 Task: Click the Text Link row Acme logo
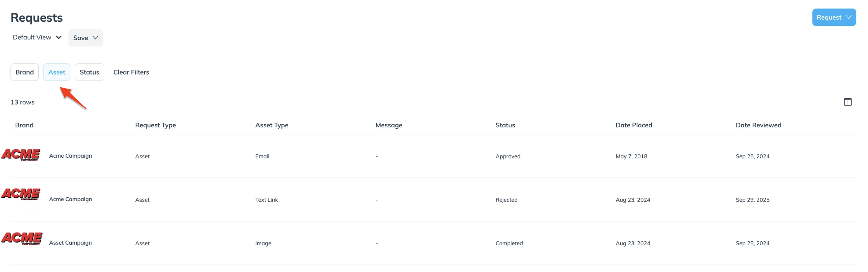[x=21, y=194]
